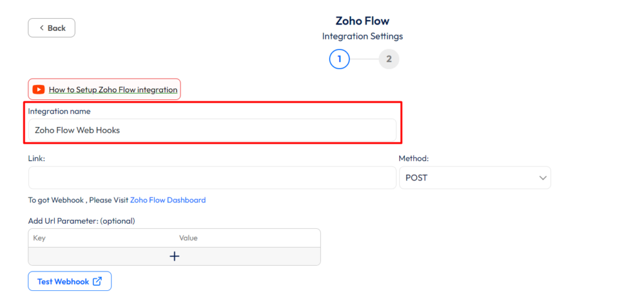Select the Value column header cell
The image size is (644, 296).
pyautogui.click(x=189, y=238)
